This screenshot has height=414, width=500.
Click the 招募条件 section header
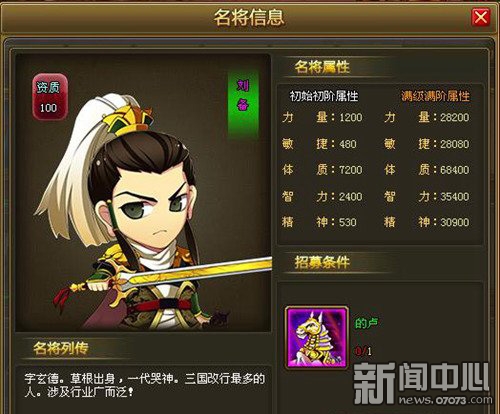coord(322,262)
